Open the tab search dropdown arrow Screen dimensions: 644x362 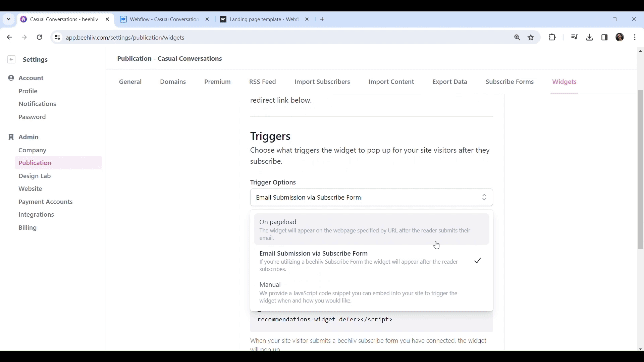point(8,19)
